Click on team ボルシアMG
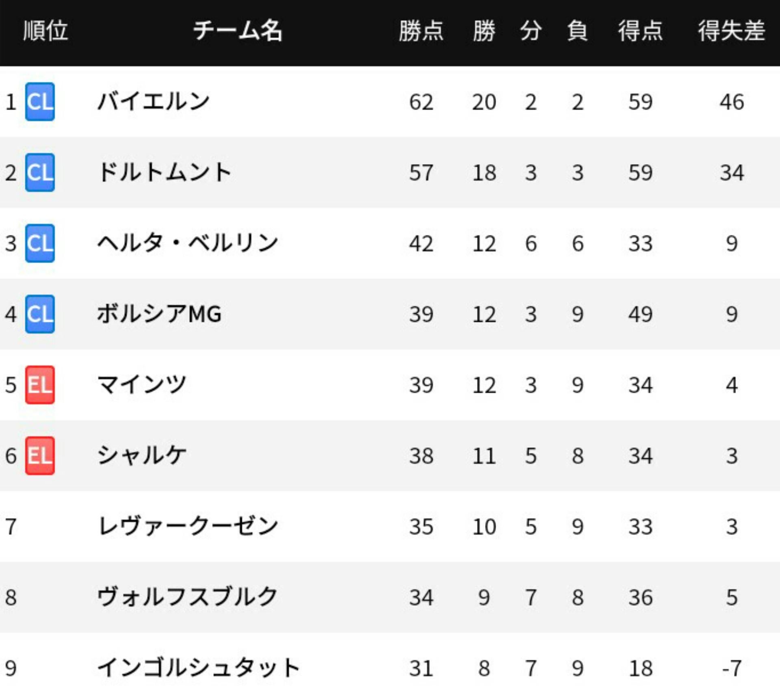Viewport: 780px width, 700px height. coord(159,314)
